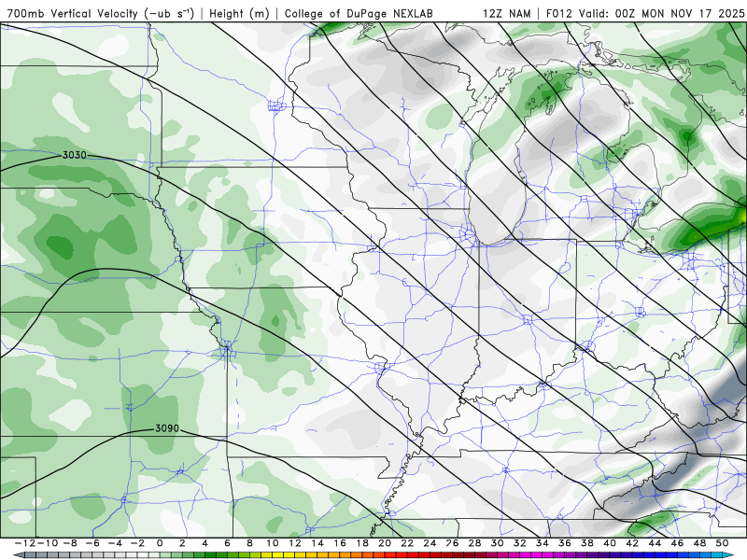Viewport: 747px width, 560px height.
Task: Click the 0 value on the color scale
Action: pyautogui.click(x=160, y=543)
